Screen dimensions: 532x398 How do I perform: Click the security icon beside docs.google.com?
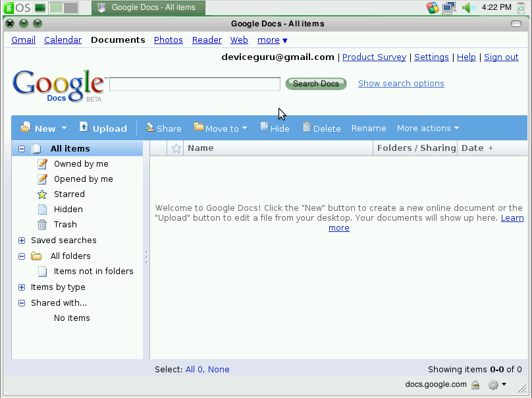coord(475,385)
